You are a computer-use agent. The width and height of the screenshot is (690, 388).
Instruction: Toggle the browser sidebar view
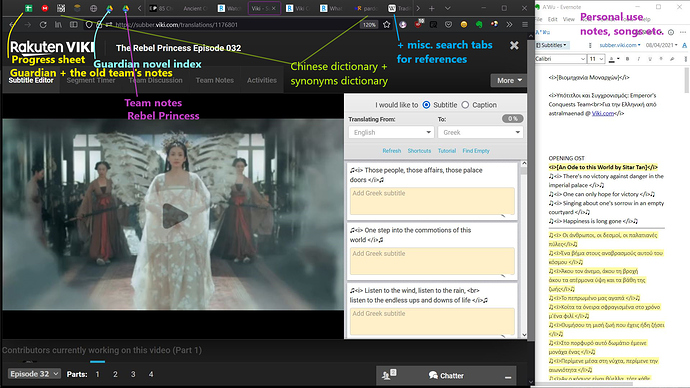pos(73,25)
